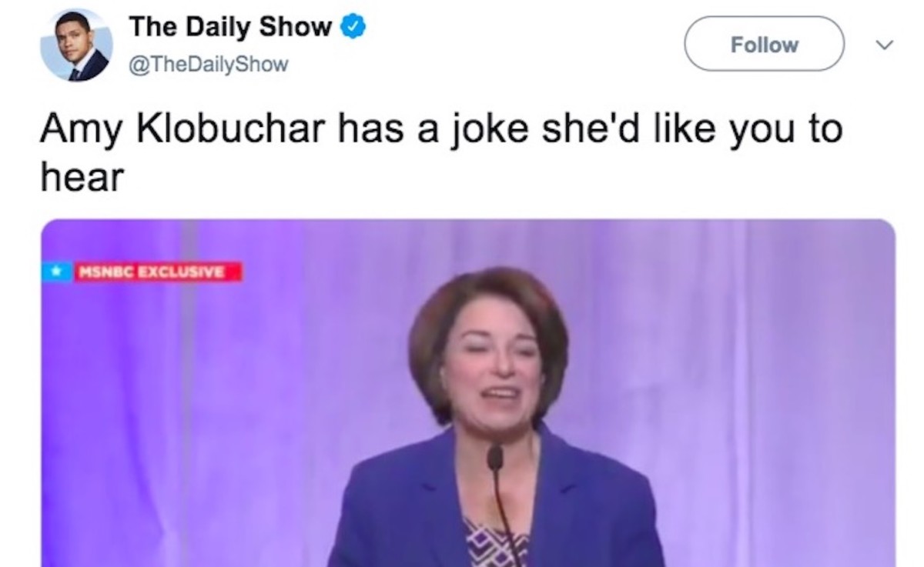924x567 pixels.
Task: Expand the tweet options chevron menu
Action: coord(884,46)
